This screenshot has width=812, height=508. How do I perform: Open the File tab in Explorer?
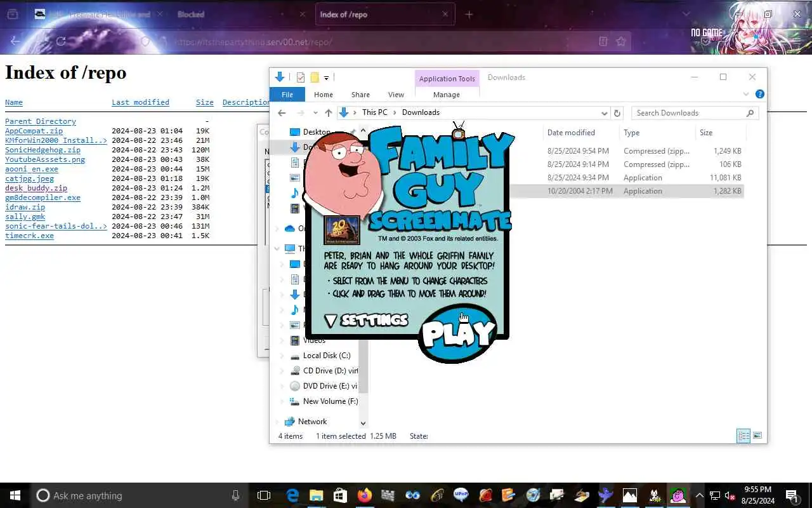point(287,95)
